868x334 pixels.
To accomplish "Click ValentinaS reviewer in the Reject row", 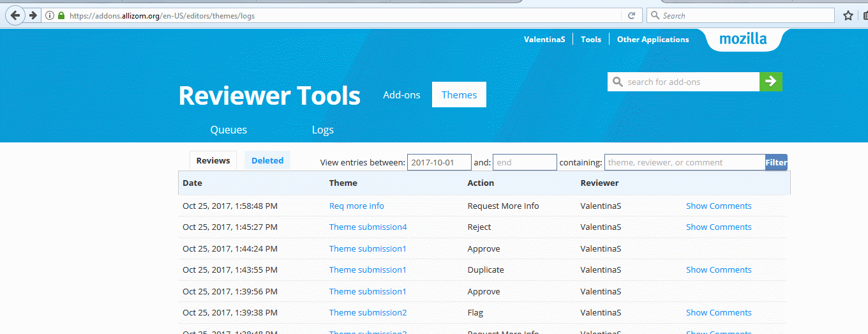I will pyautogui.click(x=601, y=227).
